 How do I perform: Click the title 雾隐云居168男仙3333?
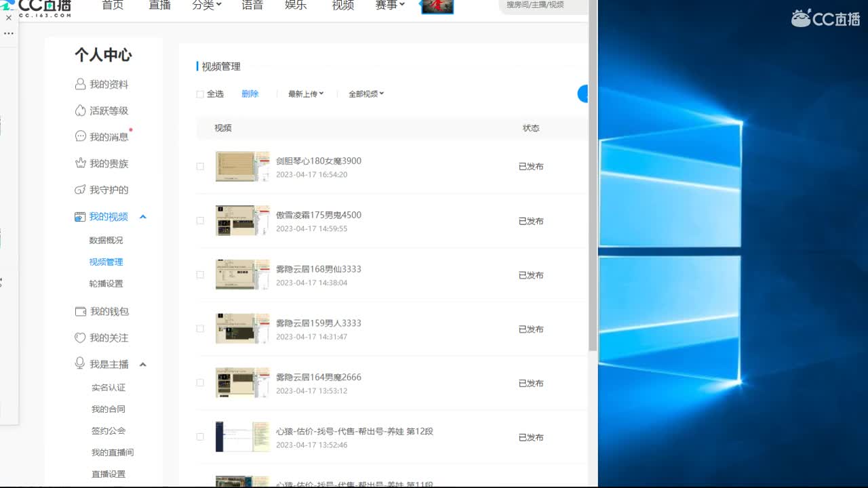click(x=319, y=269)
